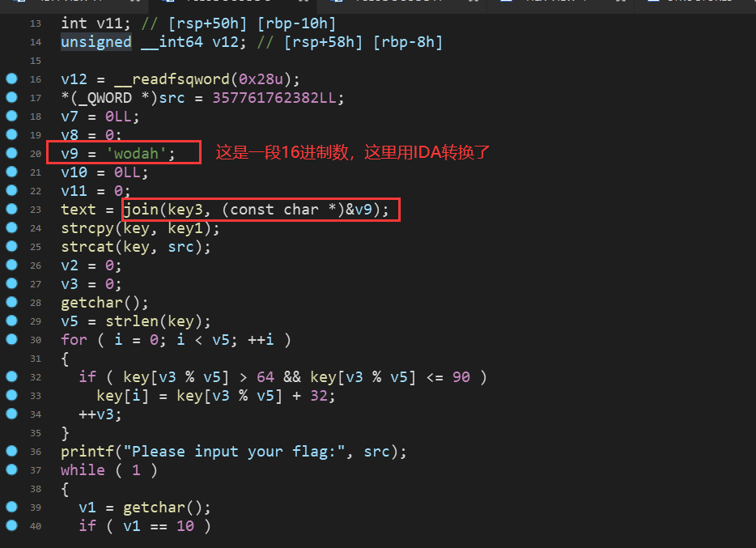Click line number 38 in the gutter
This screenshot has width=756, height=548.
click(36, 489)
